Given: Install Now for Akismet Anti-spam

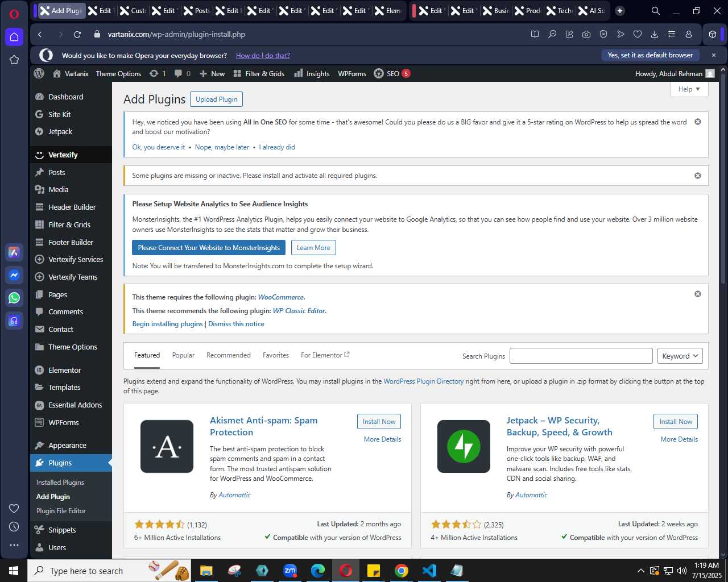Looking at the screenshot, I should coord(379,422).
